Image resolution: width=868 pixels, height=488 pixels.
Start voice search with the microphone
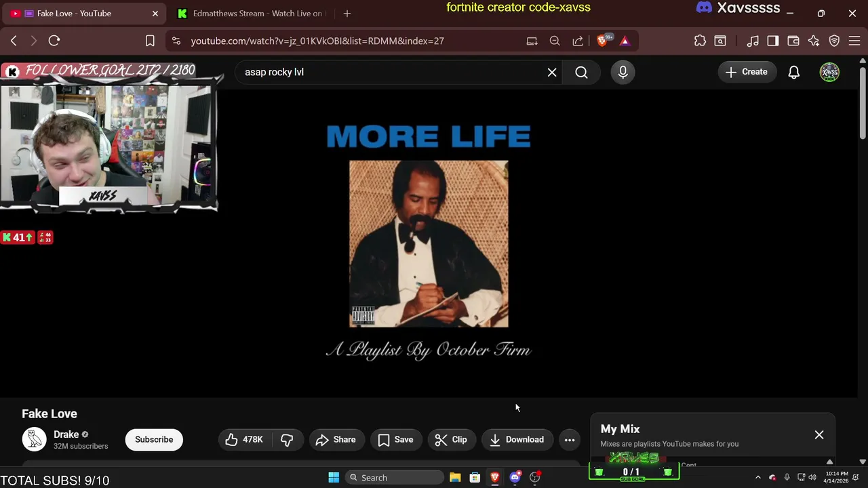[623, 72]
